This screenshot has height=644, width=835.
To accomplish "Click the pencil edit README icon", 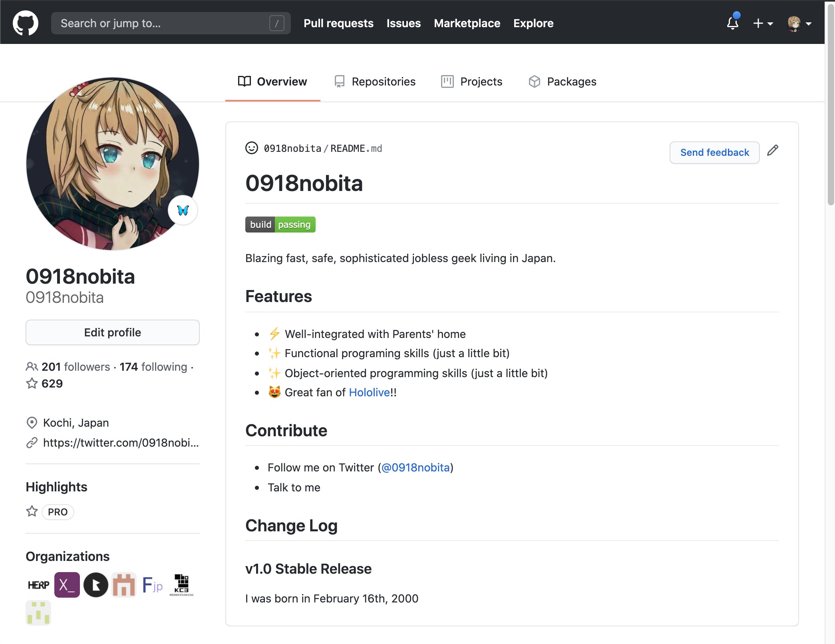I will pyautogui.click(x=773, y=151).
